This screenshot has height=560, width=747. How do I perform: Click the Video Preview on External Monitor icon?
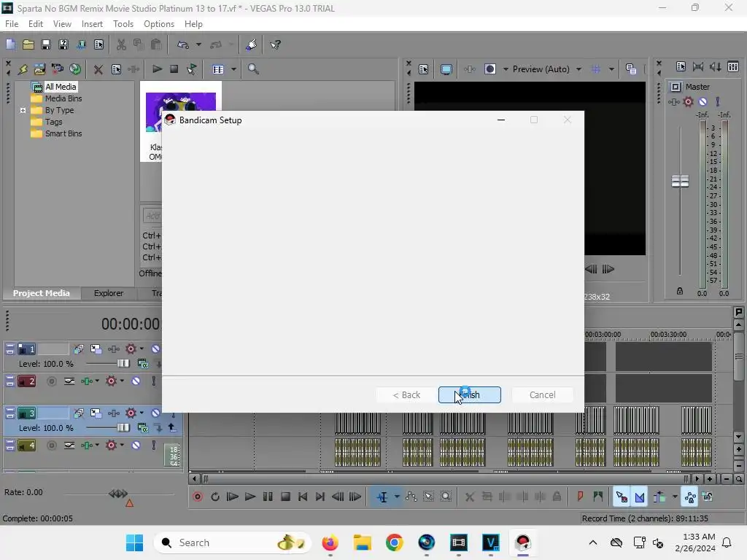click(x=446, y=69)
